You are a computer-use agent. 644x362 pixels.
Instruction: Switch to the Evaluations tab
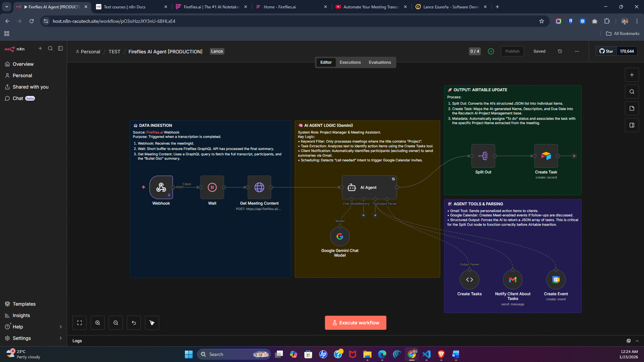380,62
